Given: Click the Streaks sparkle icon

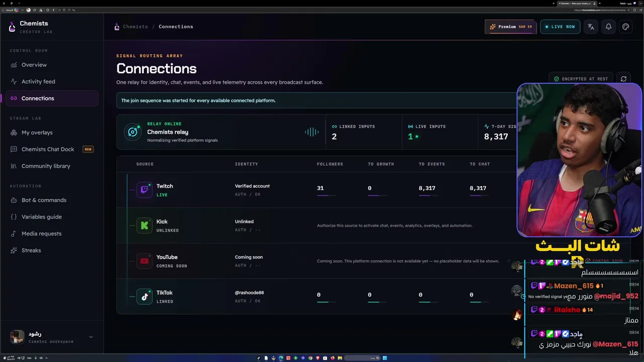Looking at the screenshot, I should click(14, 250).
